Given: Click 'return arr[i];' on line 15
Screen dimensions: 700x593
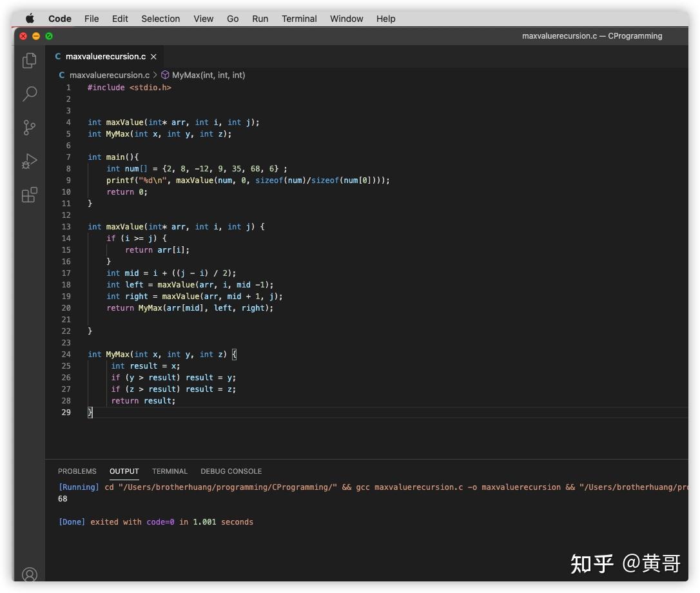Looking at the screenshot, I should [157, 250].
